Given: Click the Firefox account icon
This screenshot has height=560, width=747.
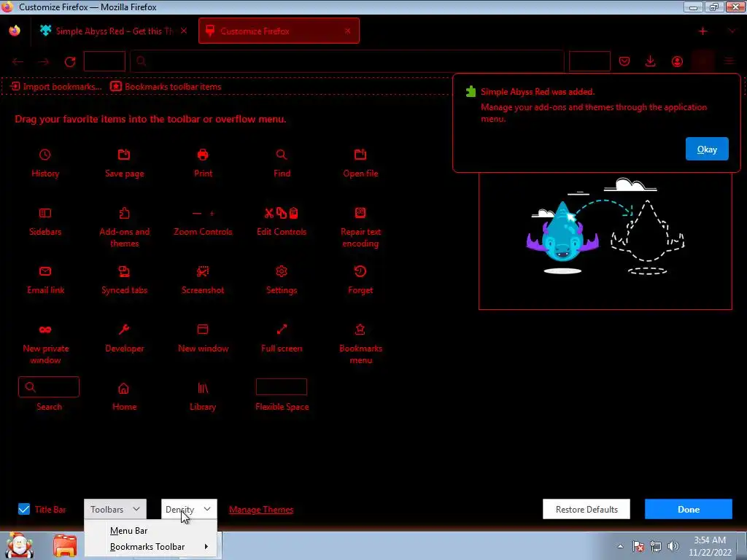Looking at the screenshot, I should tap(677, 61).
